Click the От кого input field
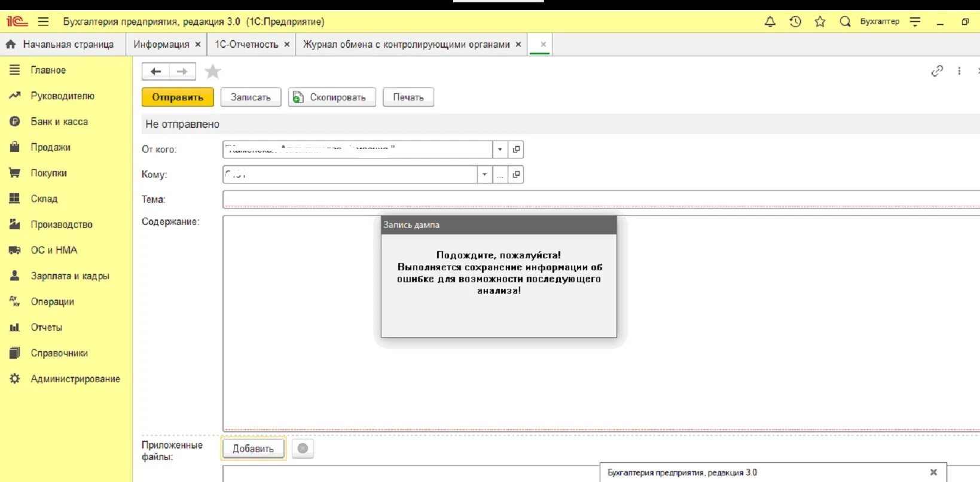Screen dimensions: 980x482 point(358,150)
